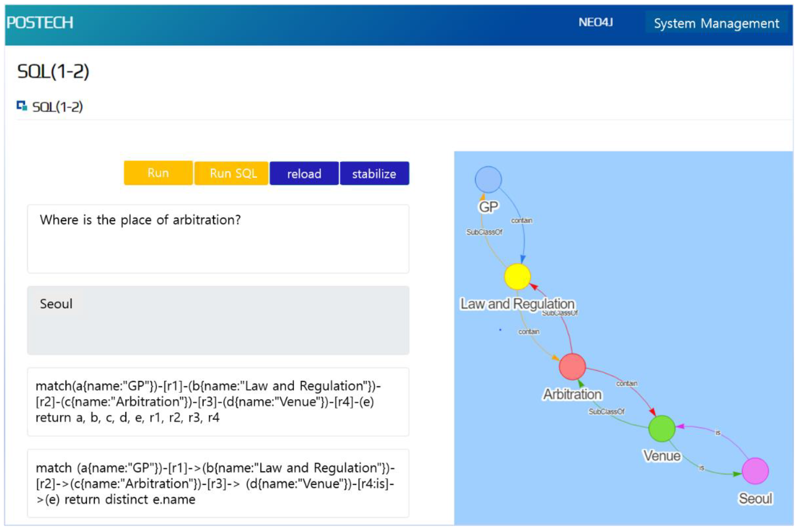Click the POSTECH logo

[x=40, y=23]
